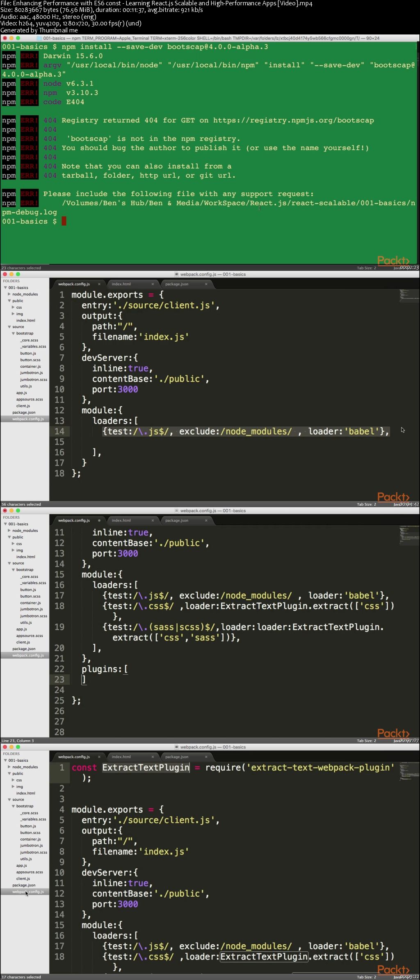Image resolution: width=420 pixels, height=980 pixels.
Task: Close the index.html tab in 00:04:42 frame
Action: click(153, 284)
